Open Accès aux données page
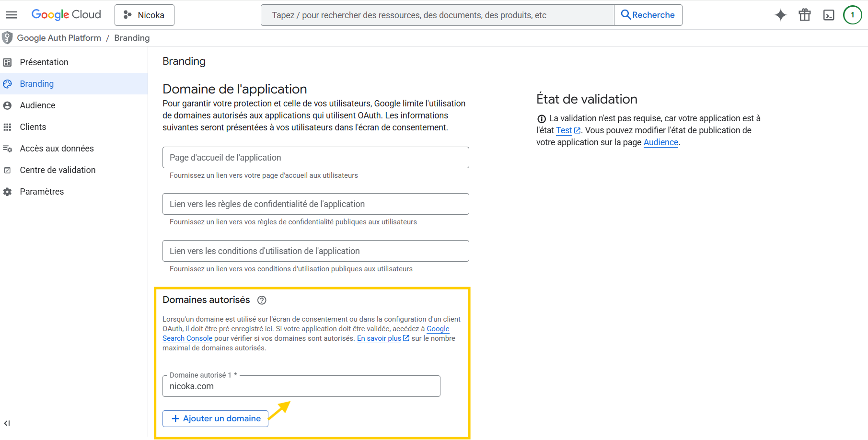This screenshot has width=868, height=440. pyautogui.click(x=57, y=149)
